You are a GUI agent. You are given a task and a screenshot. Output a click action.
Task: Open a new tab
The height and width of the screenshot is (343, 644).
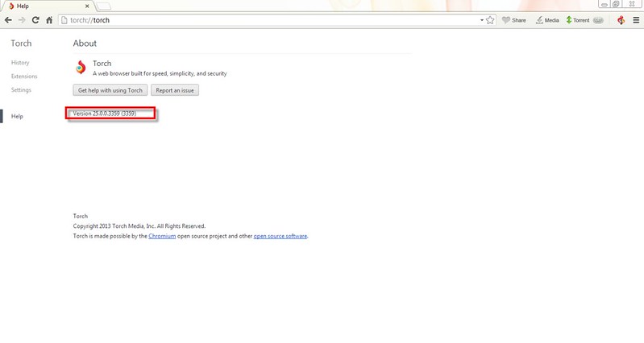(103, 6)
